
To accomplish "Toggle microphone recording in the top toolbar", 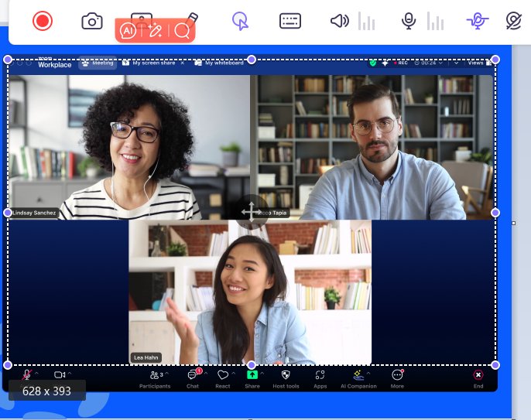I will (x=409, y=21).
